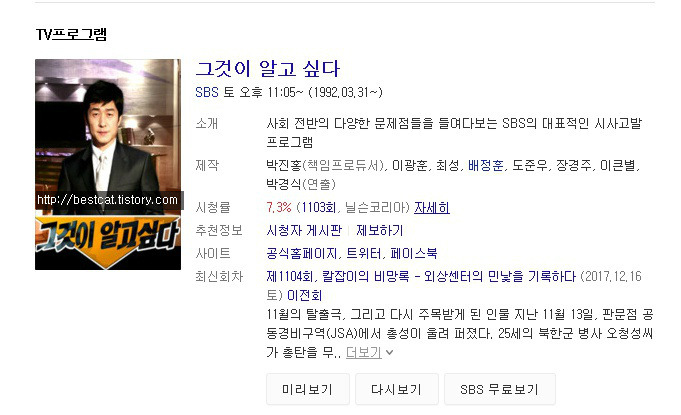This screenshot has height=415, width=681.
Task: Click the 7.3% rating value
Action: pos(279,208)
